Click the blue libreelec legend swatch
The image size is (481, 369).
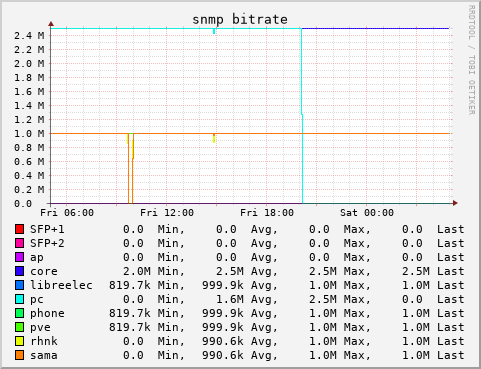tap(19, 285)
